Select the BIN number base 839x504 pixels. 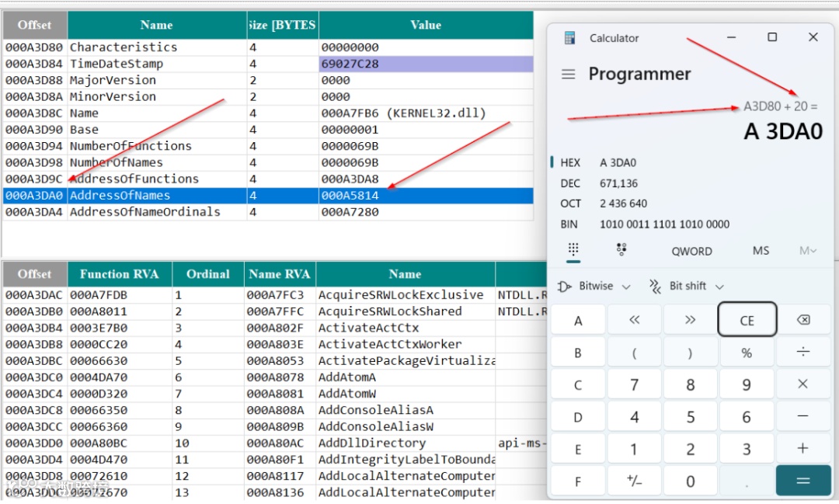pyautogui.click(x=569, y=224)
